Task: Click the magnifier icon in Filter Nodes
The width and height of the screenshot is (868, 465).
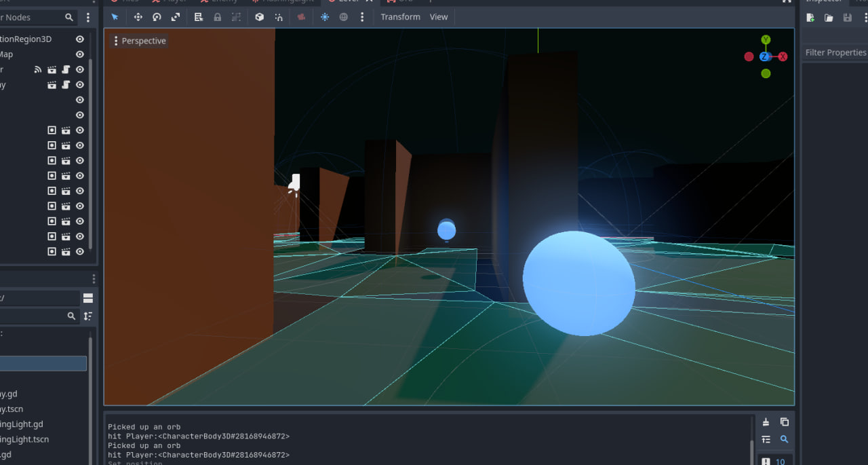Action: tap(69, 17)
